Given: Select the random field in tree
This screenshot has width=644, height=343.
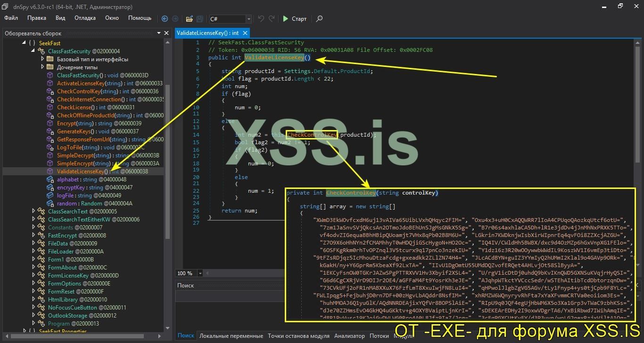Looking at the screenshot, I should tap(94, 204).
